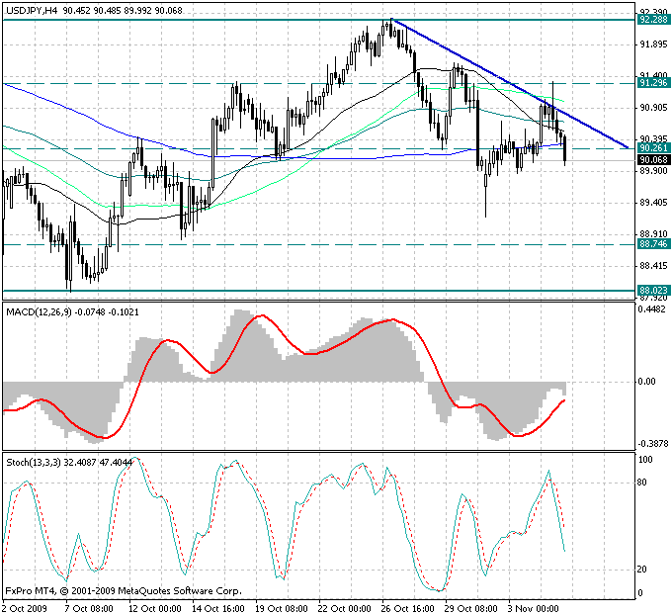Click the 22 Oct 00:00 time label
672x616 pixels.
click(x=345, y=609)
